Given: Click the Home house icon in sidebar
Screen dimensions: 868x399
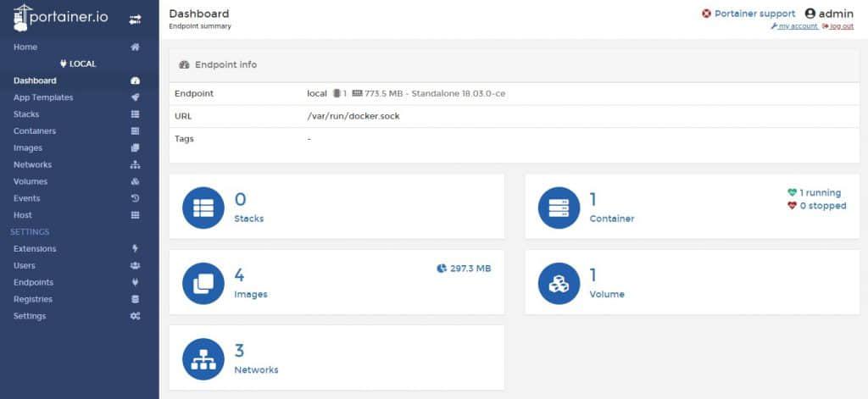Looking at the screenshot, I should pyautogui.click(x=135, y=47).
